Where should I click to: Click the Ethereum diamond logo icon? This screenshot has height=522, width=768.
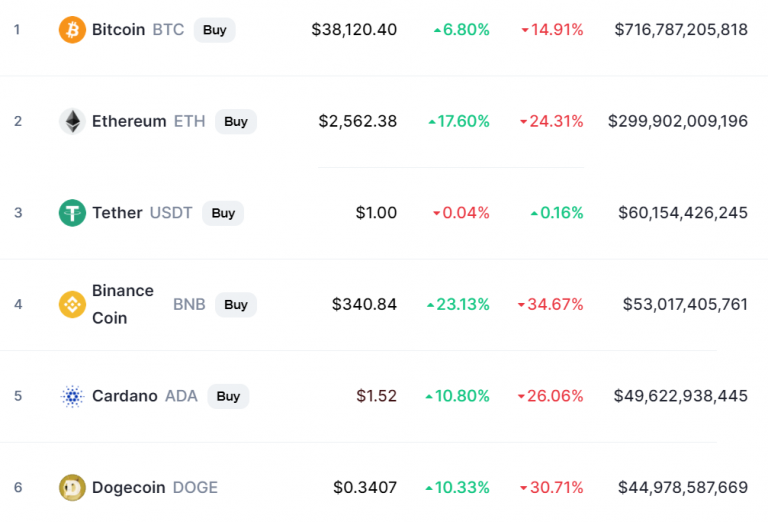72,121
